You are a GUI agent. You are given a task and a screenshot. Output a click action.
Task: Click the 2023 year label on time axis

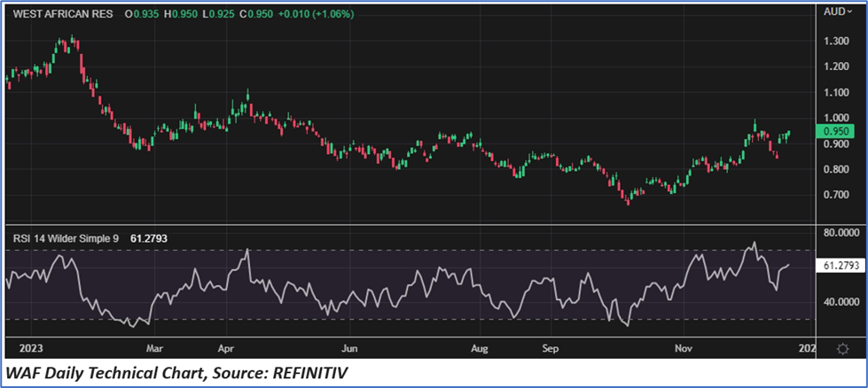[x=20, y=349]
